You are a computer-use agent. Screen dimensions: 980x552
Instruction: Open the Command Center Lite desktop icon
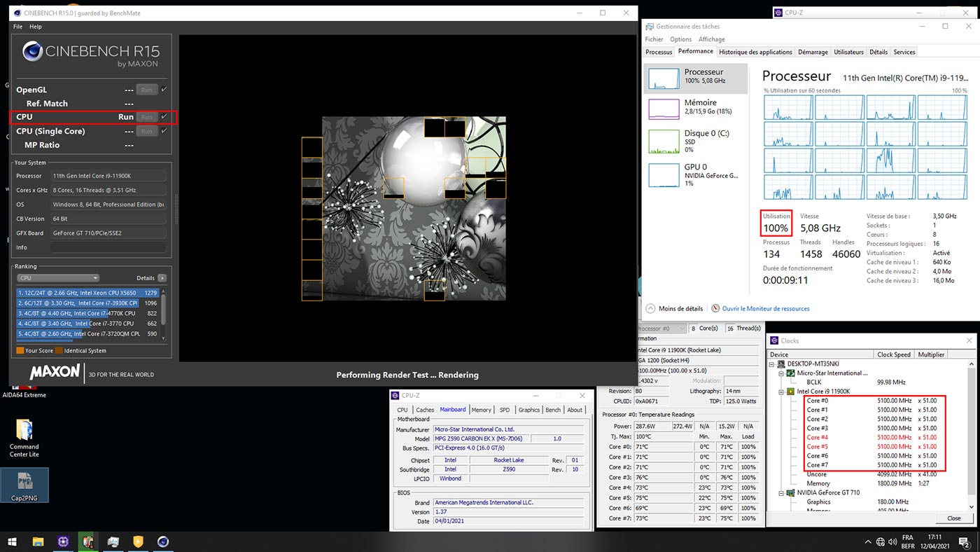(x=24, y=439)
